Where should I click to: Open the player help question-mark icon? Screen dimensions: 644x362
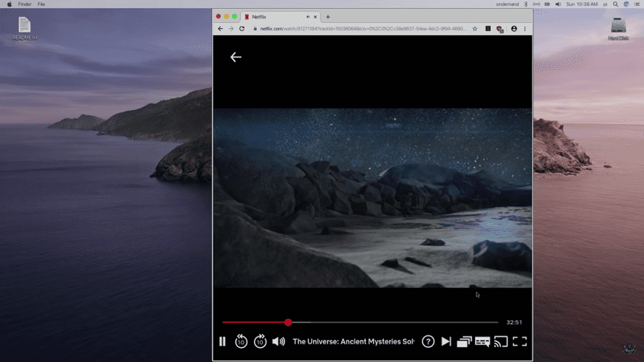tap(428, 341)
